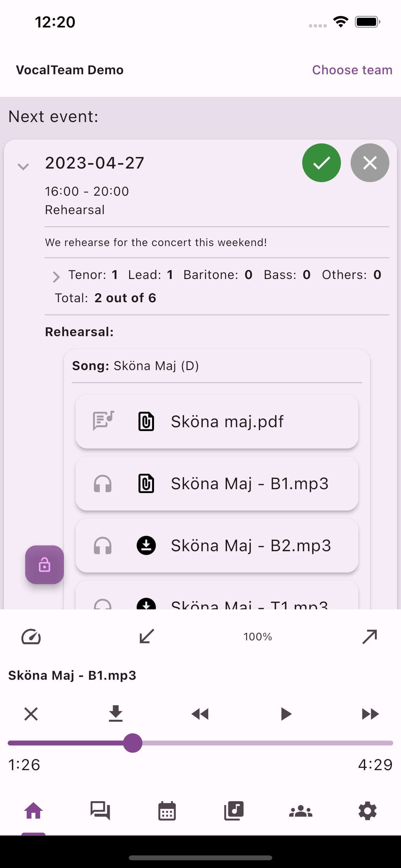Open the lyrics note icon beside Sköna maj.pdf
The image size is (401, 868).
tap(103, 421)
